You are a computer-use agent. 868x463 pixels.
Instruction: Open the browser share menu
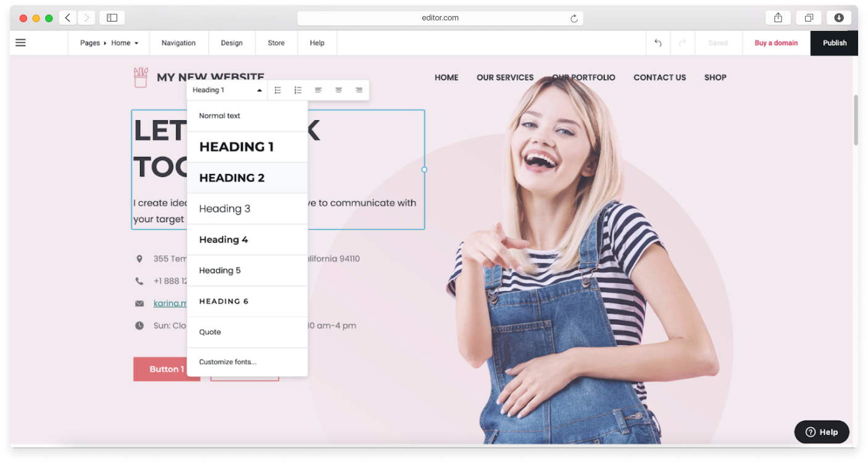tap(778, 18)
